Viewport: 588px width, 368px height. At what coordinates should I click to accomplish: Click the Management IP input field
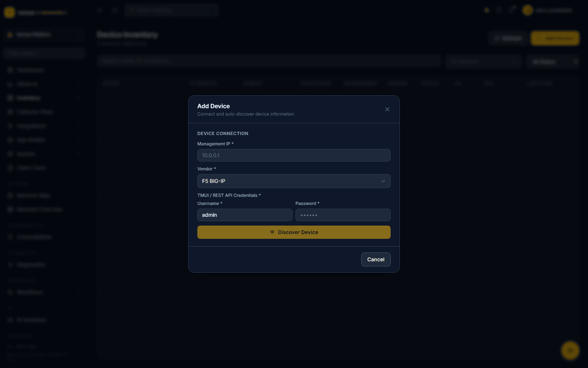(x=294, y=155)
